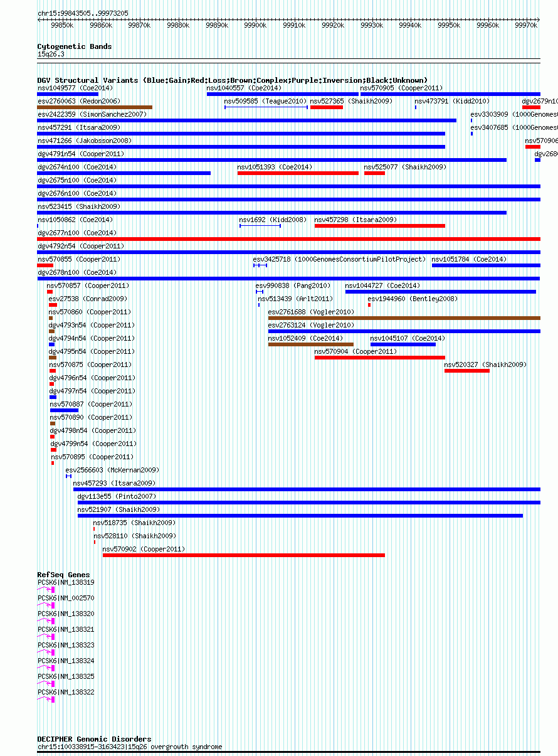Click nsv527365 (Shaikh2009) label
Image resolution: width=558 pixels, height=756 pixels.
(351, 102)
